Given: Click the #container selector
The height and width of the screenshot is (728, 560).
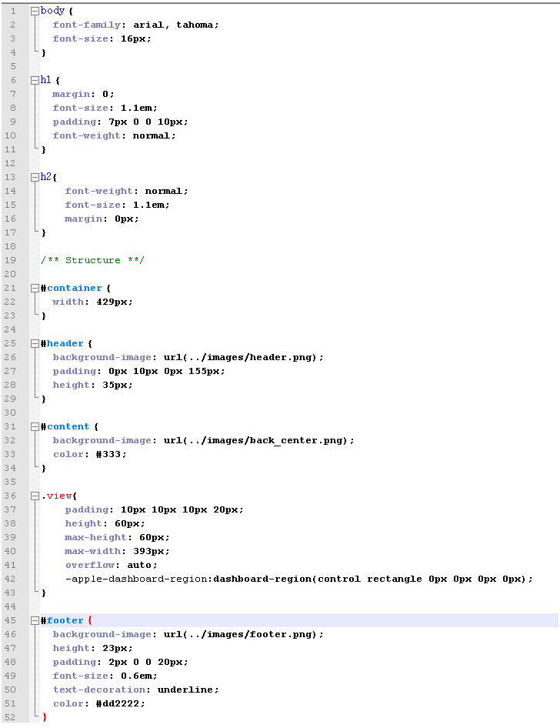Looking at the screenshot, I should coord(71,288).
